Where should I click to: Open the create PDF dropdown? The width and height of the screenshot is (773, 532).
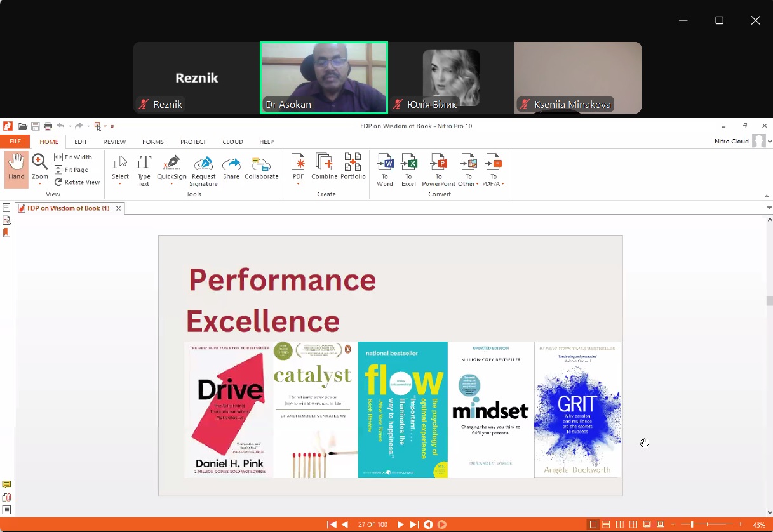click(x=298, y=184)
